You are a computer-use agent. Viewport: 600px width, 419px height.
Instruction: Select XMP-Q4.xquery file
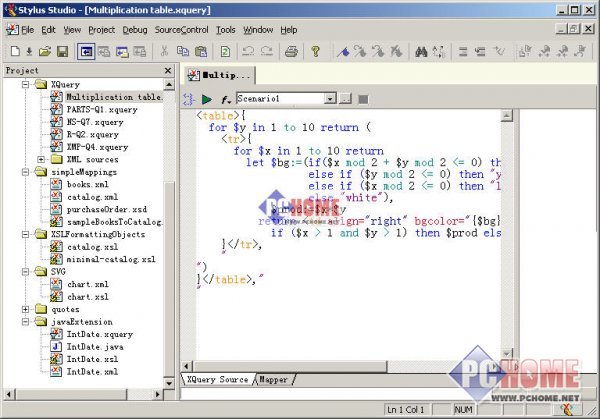97,147
